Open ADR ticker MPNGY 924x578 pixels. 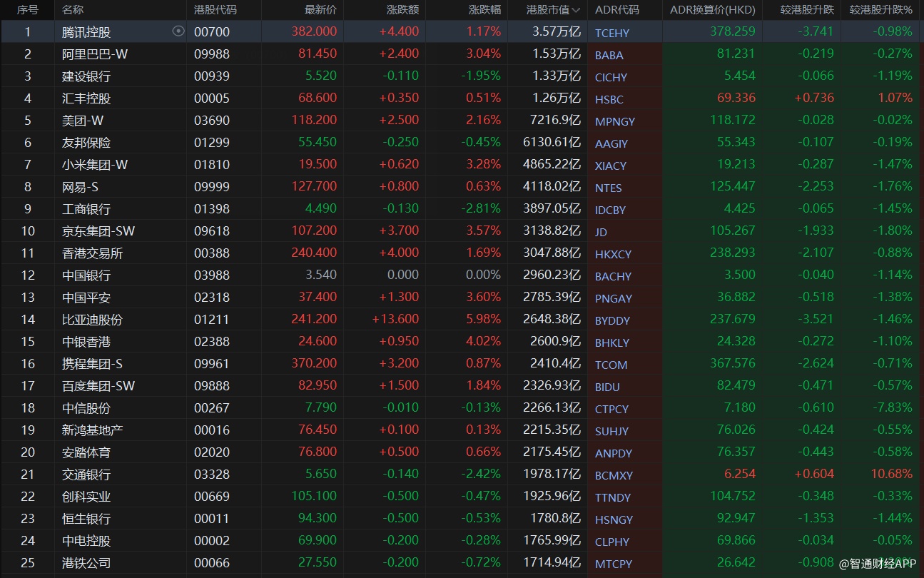click(x=615, y=121)
